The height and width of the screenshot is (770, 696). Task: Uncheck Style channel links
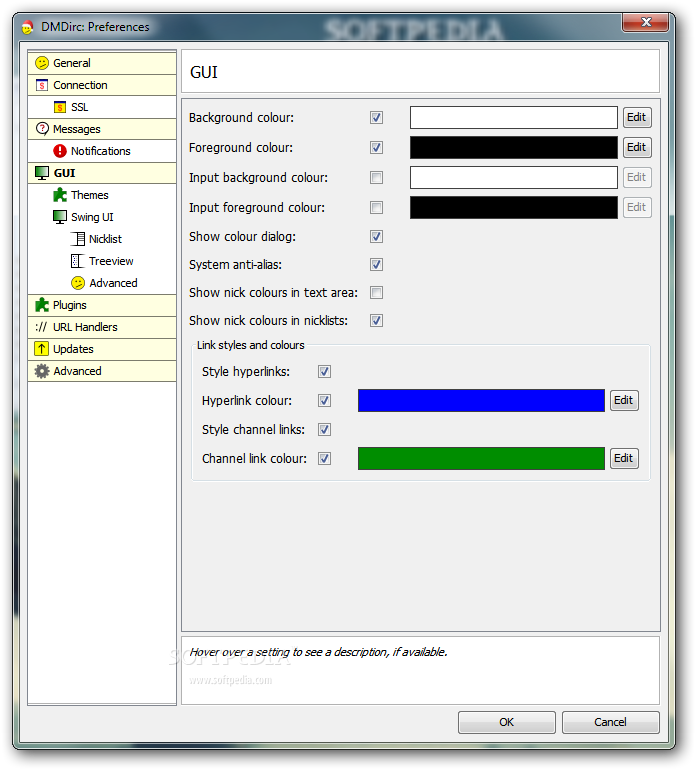[324, 430]
